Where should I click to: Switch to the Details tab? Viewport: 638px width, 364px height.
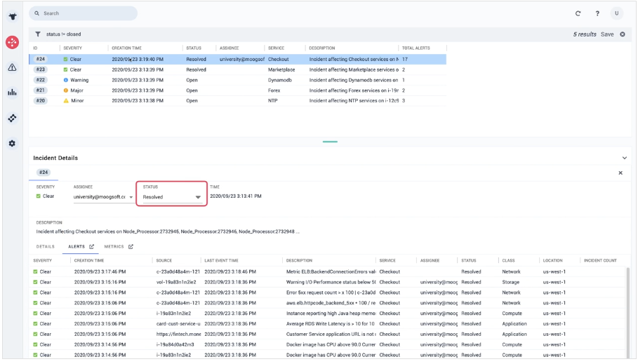coord(45,246)
